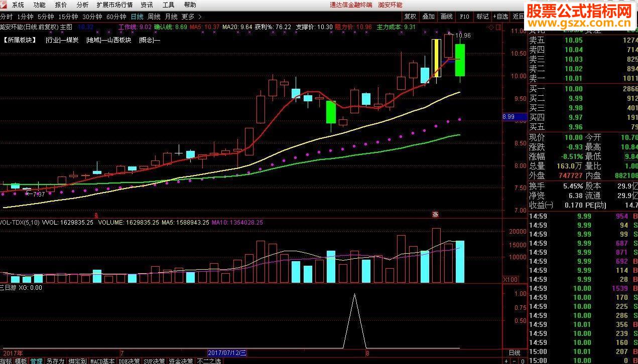Select the 管理 bottom tab

(36, 361)
